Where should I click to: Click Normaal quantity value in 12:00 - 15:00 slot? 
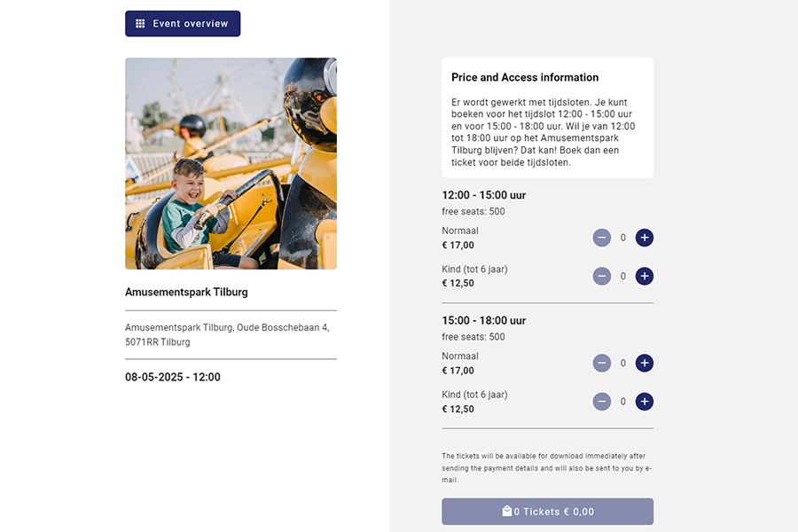[x=623, y=238]
